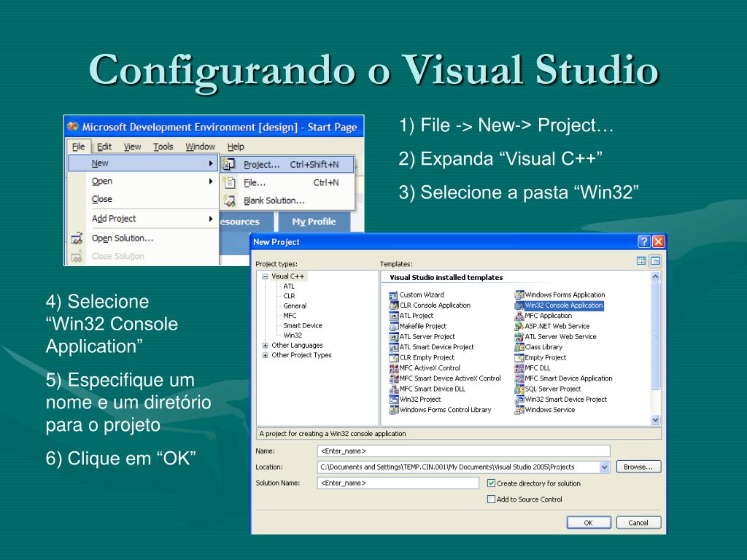Collapse the Visual C++ tree node
Viewport: 747px width, 560px height.
266,276
